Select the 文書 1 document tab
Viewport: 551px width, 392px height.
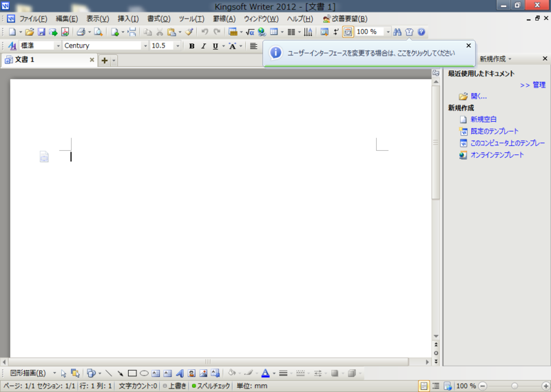click(49, 60)
